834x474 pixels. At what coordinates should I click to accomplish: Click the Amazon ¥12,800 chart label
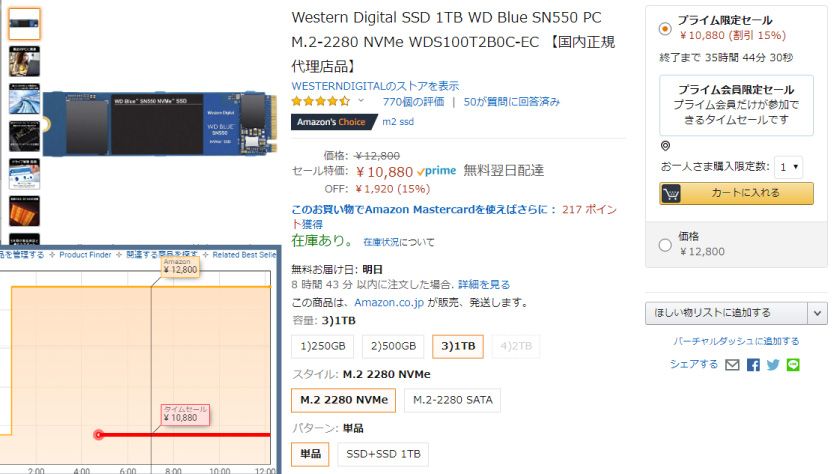point(180,267)
